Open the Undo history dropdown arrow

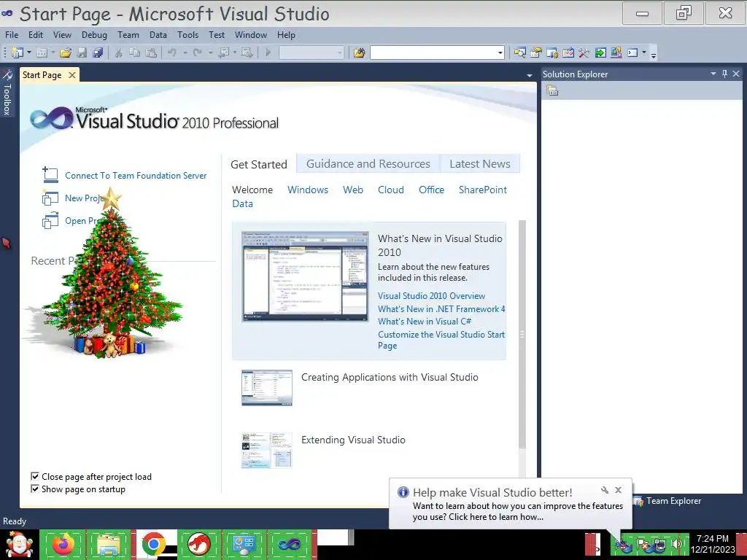click(185, 52)
